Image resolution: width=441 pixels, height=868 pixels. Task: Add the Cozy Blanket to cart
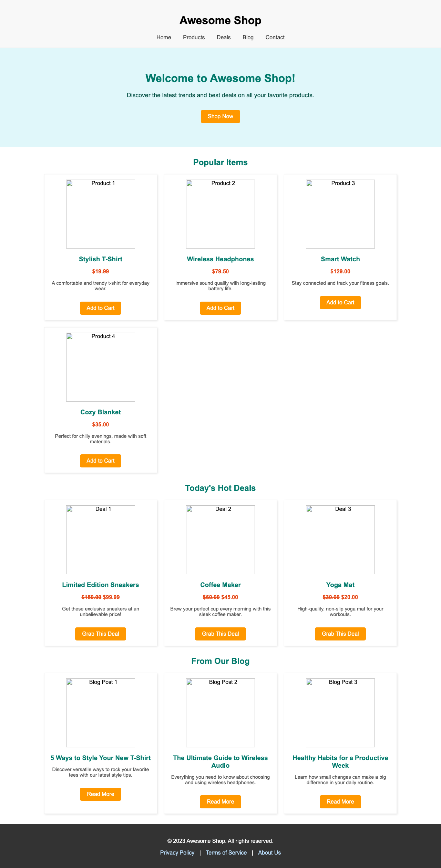pos(100,461)
